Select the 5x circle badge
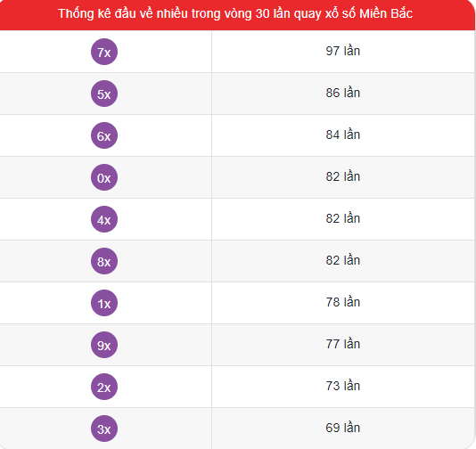The height and width of the screenshot is (449, 476). 104,94
